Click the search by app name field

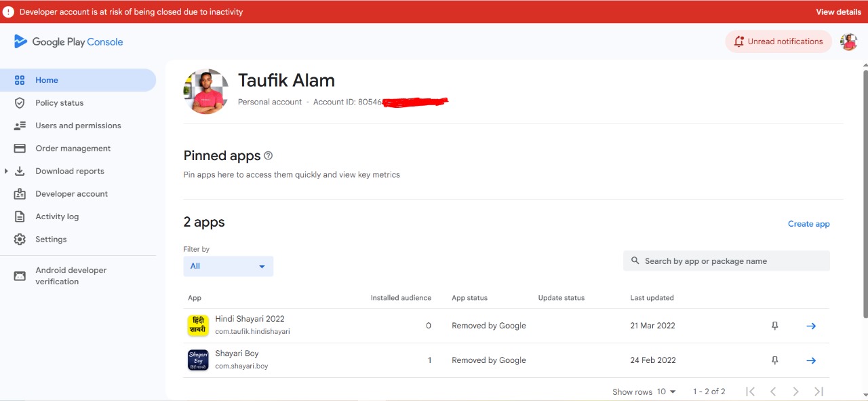[726, 261]
